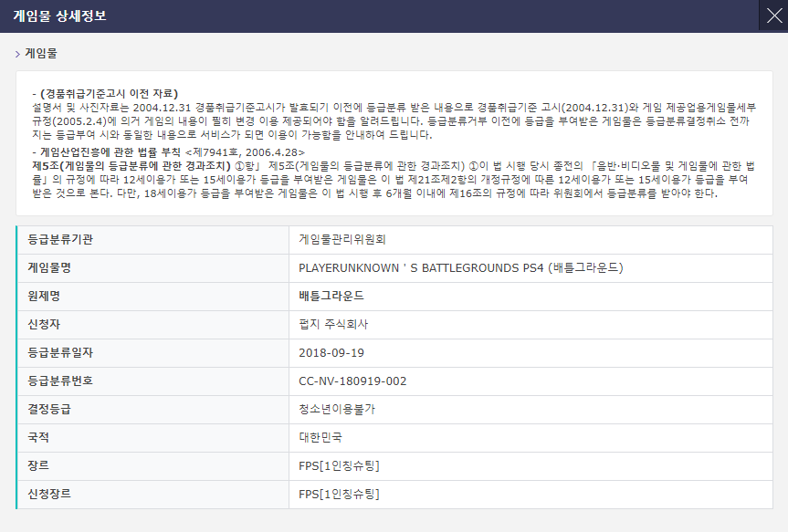
Task: Click the 장르 row label
Action: pyautogui.click(x=38, y=465)
